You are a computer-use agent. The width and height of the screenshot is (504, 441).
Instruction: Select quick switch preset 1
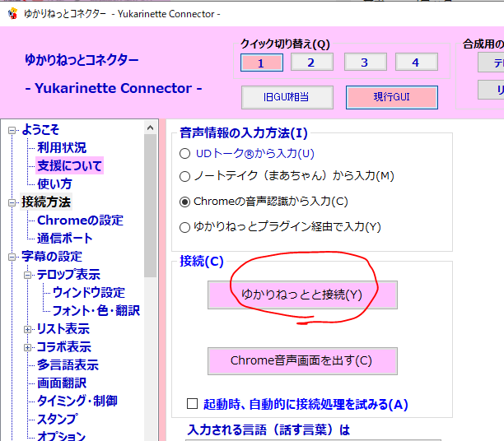pos(262,63)
